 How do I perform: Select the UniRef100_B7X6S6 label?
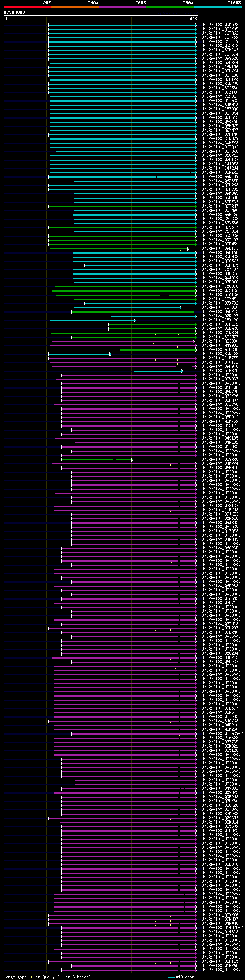[x=220, y=223]
